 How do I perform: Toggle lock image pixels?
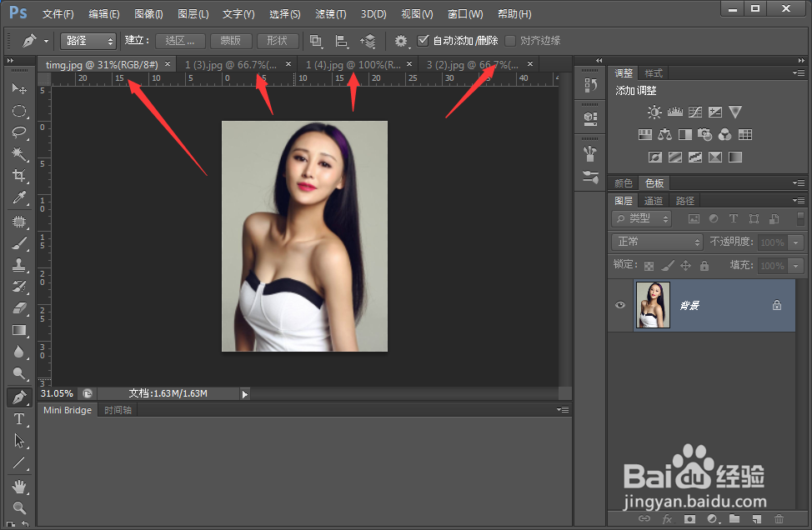(668, 266)
